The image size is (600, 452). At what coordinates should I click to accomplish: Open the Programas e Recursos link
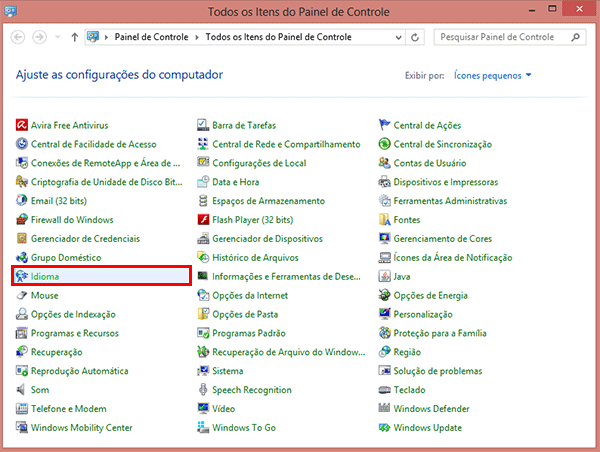[x=75, y=333]
